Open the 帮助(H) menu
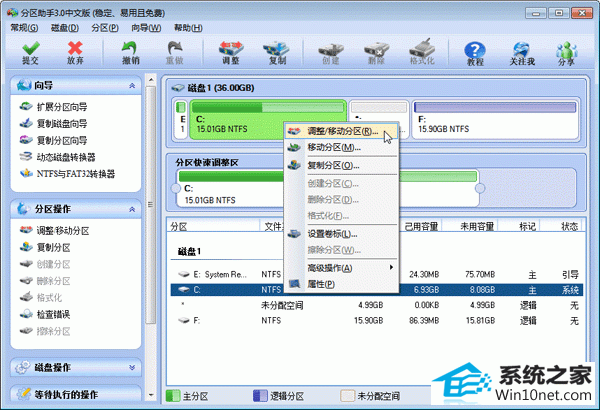Image resolution: width=600 pixels, height=410 pixels. click(x=188, y=28)
